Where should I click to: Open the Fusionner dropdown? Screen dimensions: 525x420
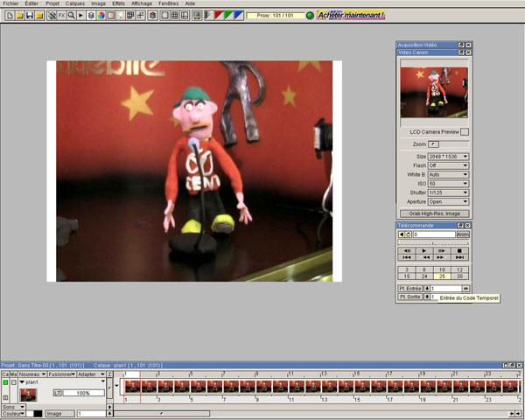pyautogui.click(x=61, y=374)
